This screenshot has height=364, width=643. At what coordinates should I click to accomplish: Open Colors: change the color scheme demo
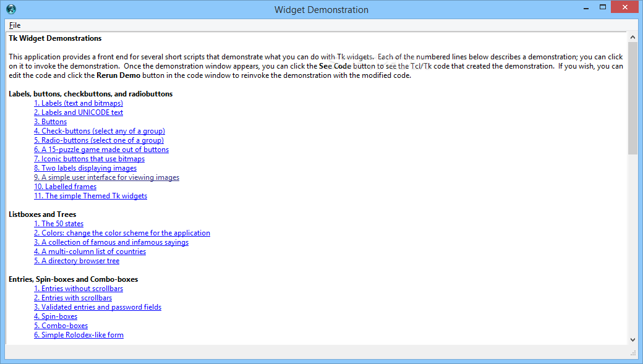[x=122, y=233]
